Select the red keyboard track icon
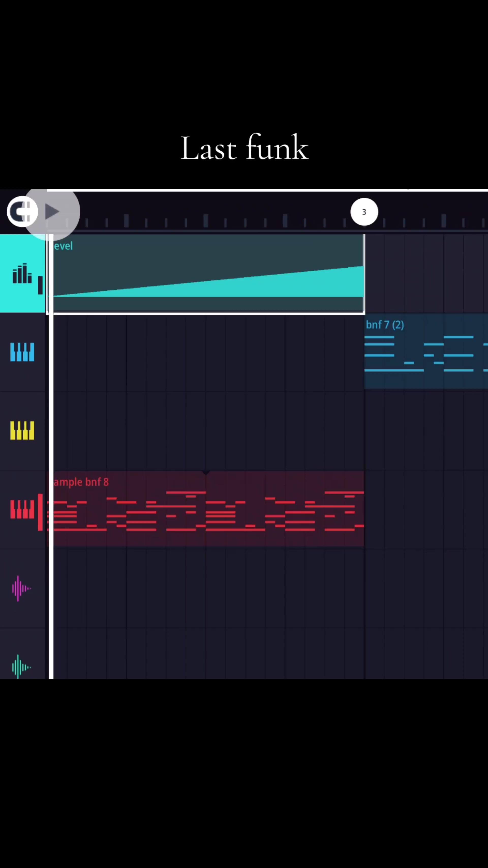 point(22,509)
